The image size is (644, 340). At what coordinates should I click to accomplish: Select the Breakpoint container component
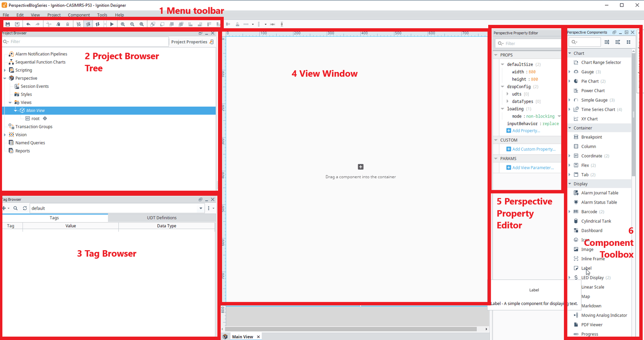tap(592, 137)
